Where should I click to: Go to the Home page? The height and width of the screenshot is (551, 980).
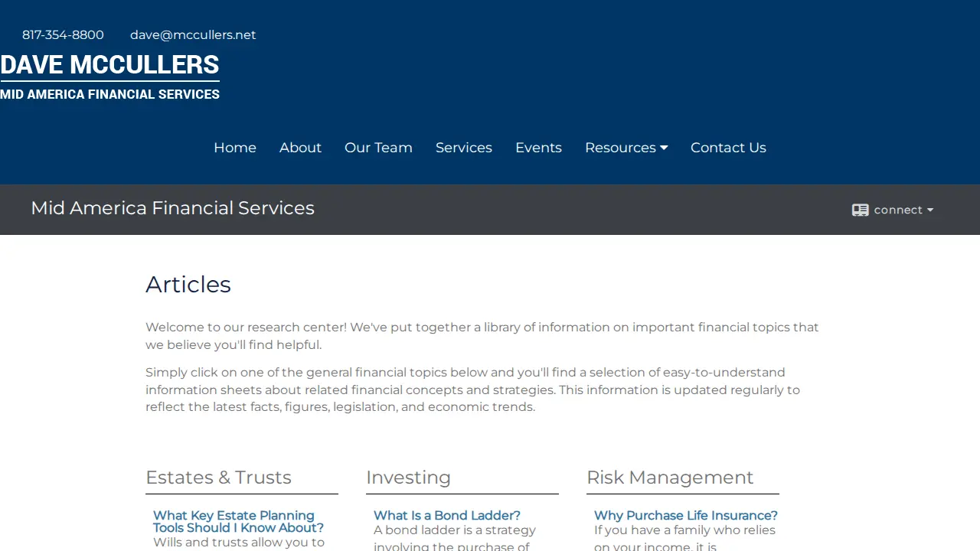tap(235, 148)
